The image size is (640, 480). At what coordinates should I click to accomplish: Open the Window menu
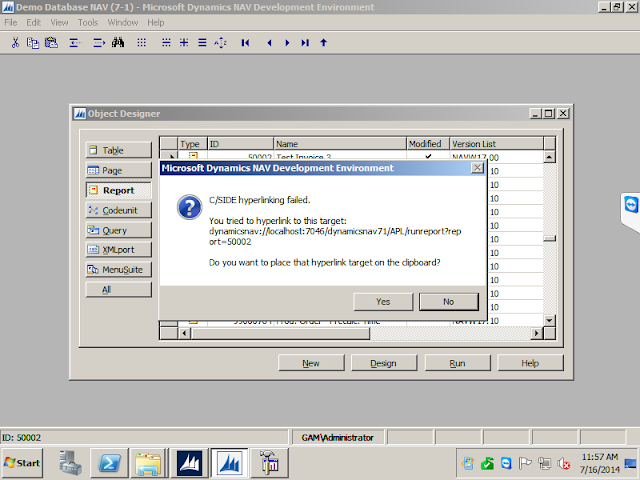coord(122,22)
